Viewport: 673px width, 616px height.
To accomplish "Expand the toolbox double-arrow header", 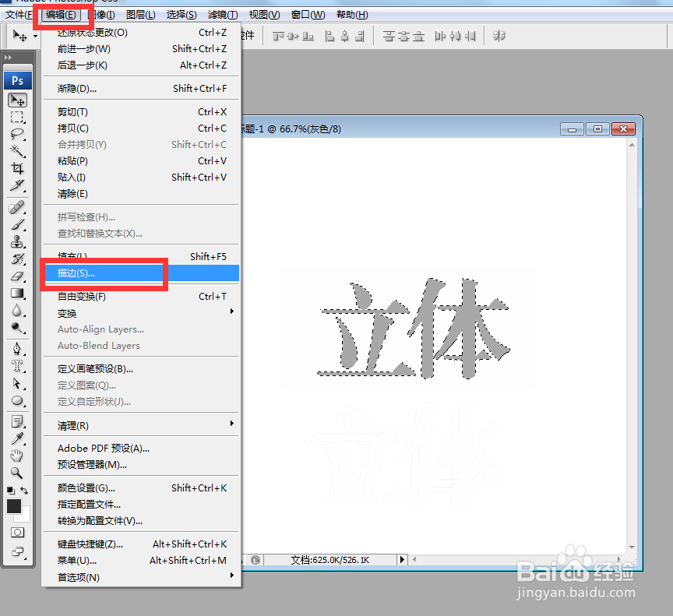I will pos(8,57).
